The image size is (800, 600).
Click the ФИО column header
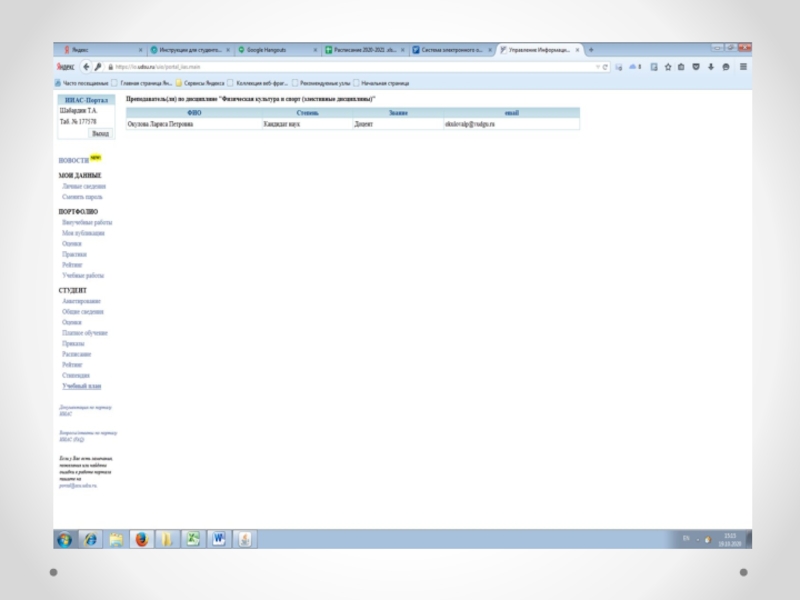[194, 113]
